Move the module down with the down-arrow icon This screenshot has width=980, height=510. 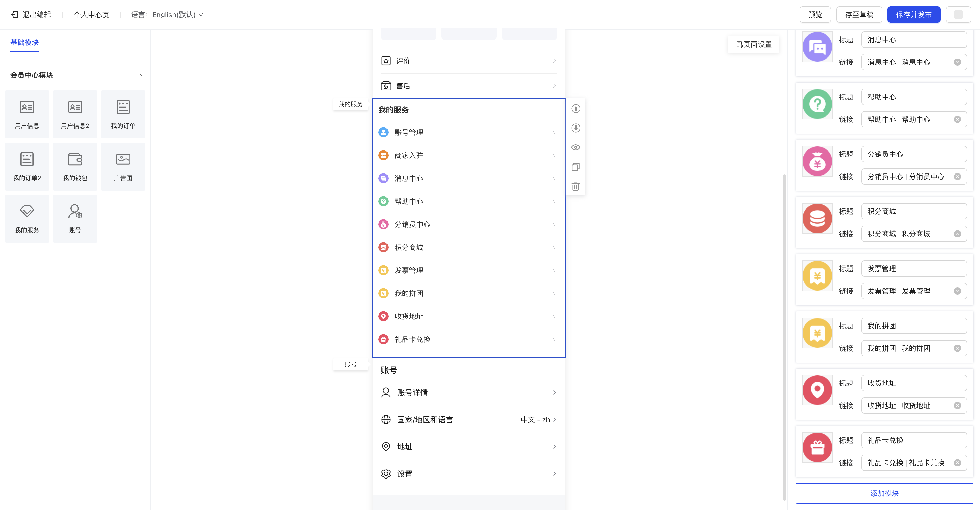576,128
